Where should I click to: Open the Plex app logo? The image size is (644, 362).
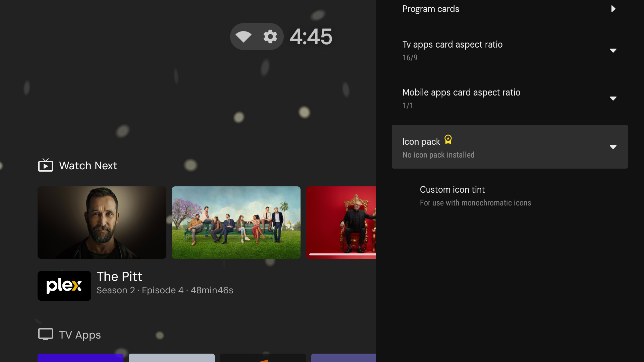pos(64,286)
